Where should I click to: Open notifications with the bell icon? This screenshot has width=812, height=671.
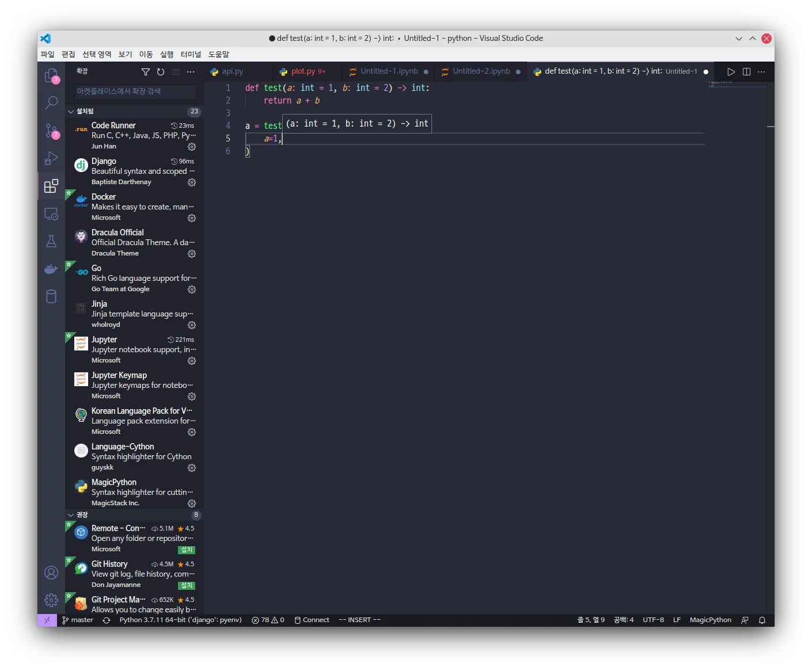[762, 620]
